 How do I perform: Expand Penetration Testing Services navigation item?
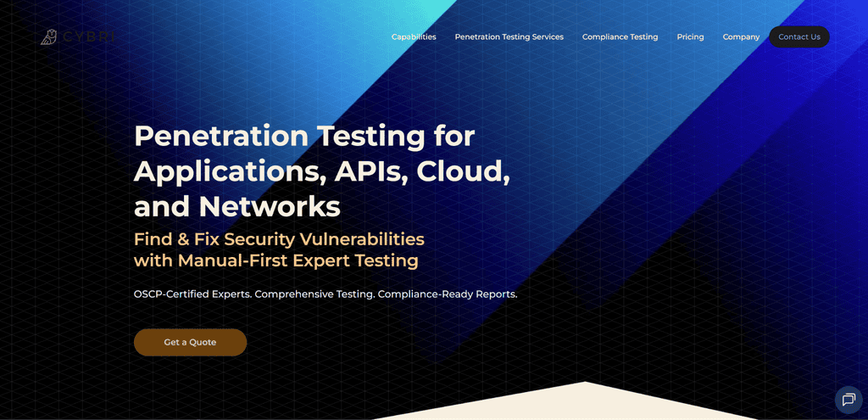point(509,36)
